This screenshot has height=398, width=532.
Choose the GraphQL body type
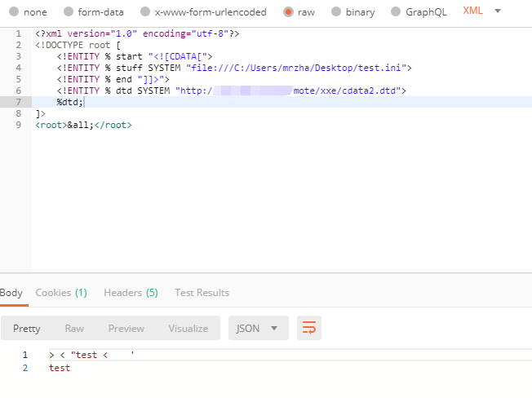(396, 12)
